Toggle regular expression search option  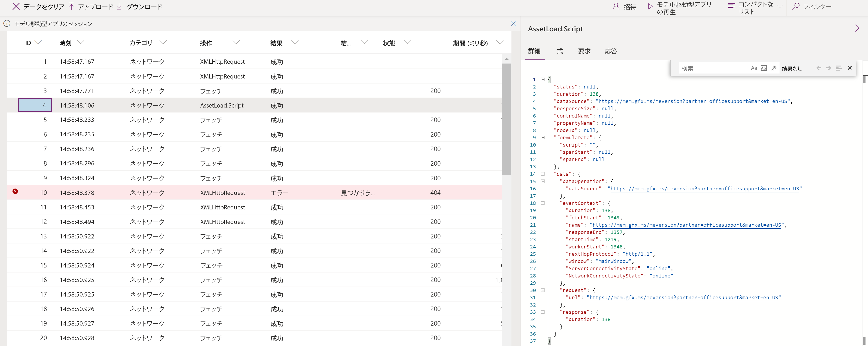774,68
